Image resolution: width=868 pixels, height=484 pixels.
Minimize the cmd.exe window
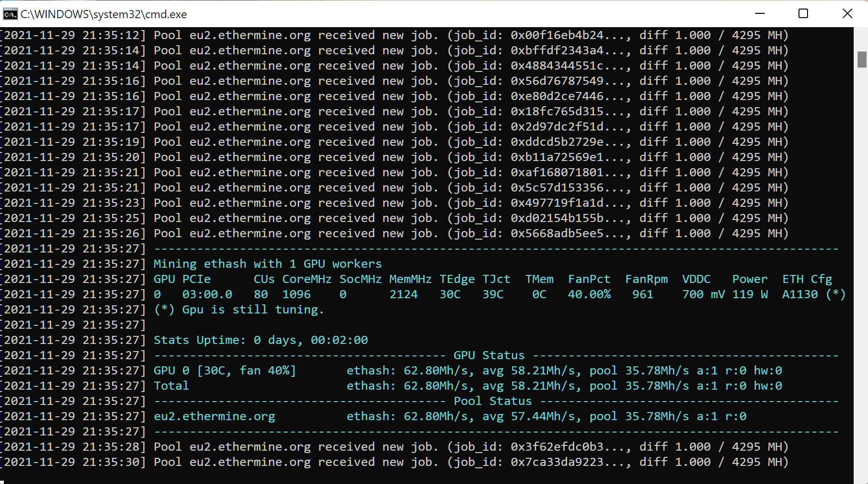pyautogui.click(x=760, y=13)
